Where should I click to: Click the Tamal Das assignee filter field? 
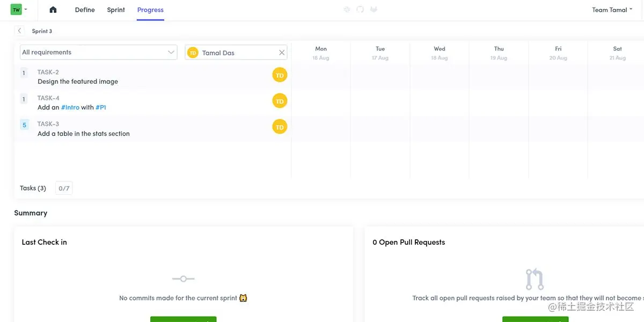[236, 53]
